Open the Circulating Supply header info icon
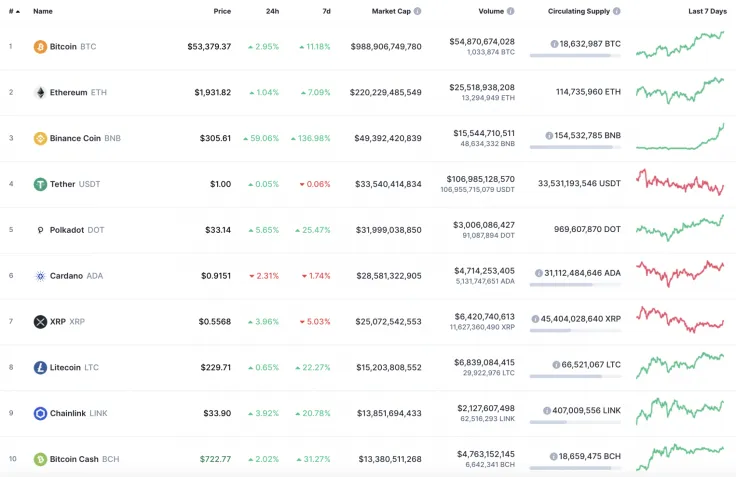Viewport: 736px width, 477px height. coord(617,11)
